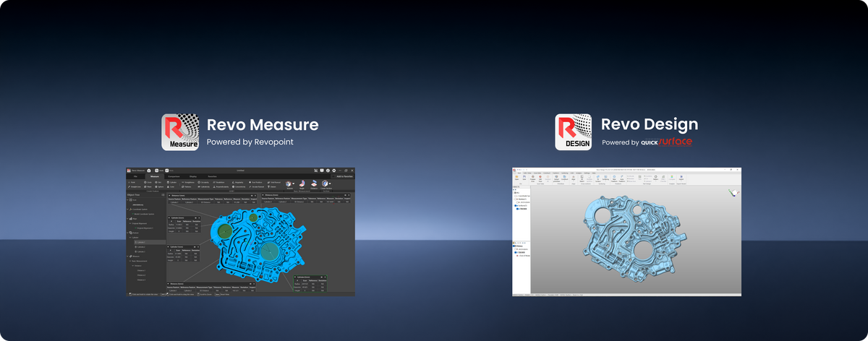The width and height of the screenshot is (868, 341).
Task: Click Extract primitives tool in Revo Design
Action: coord(556,178)
